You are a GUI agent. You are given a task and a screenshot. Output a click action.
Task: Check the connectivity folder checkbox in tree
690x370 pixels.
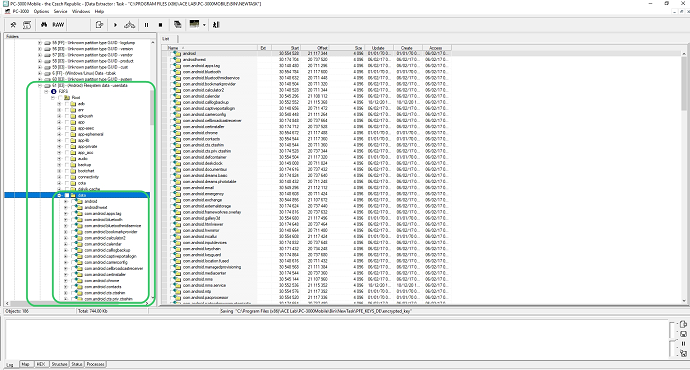pyautogui.click(x=67, y=177)
